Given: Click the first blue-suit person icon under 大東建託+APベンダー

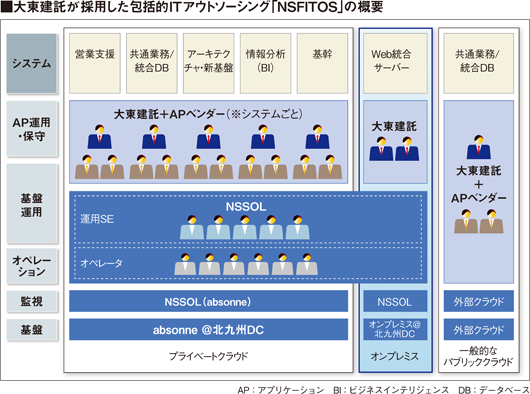Looking at the screenshot, I should pos(99,137).
